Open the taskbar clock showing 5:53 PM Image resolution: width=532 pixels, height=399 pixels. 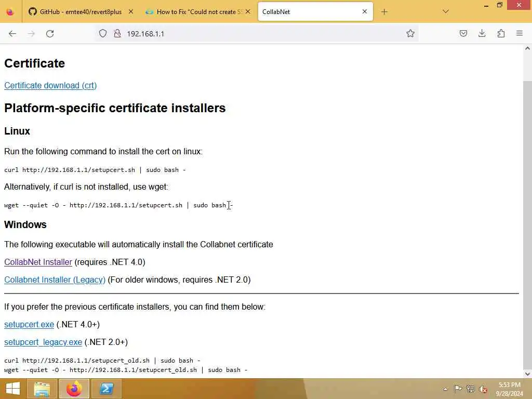click(509, 389)
